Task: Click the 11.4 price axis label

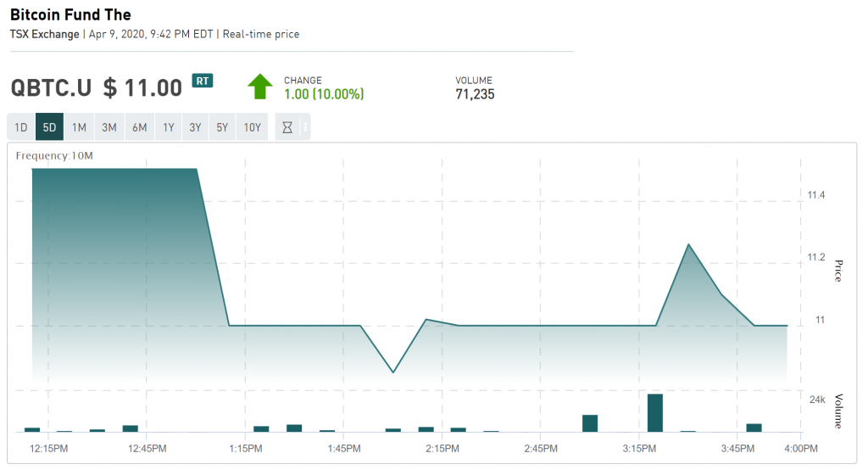Action: (x=816, y=195)
